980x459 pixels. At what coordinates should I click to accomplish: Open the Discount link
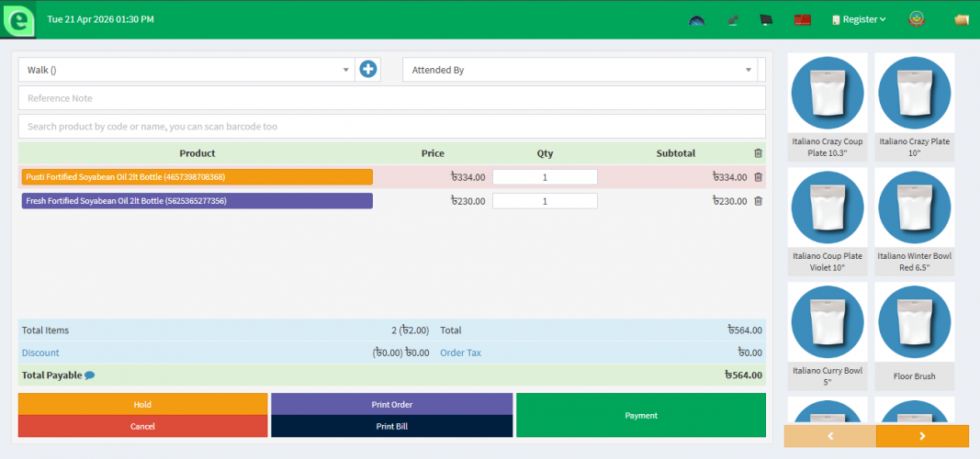[40, 353]
